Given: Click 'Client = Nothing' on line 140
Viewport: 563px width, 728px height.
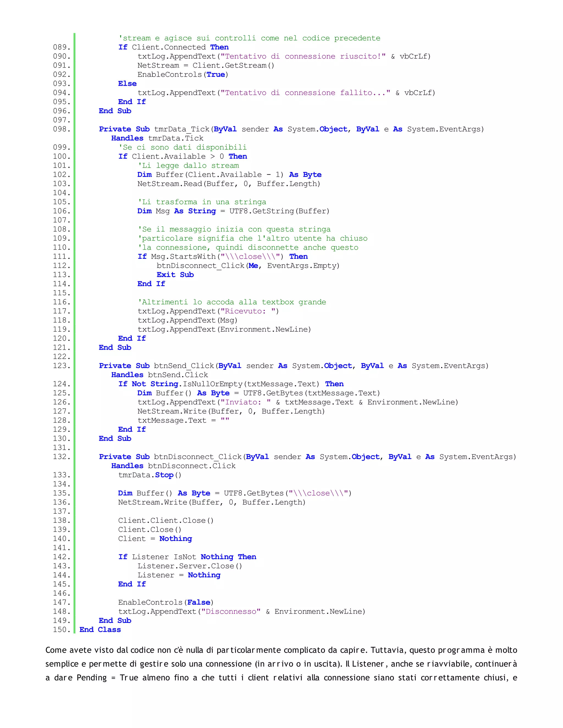Looking at the screenshot, I should tap(155, 539).
